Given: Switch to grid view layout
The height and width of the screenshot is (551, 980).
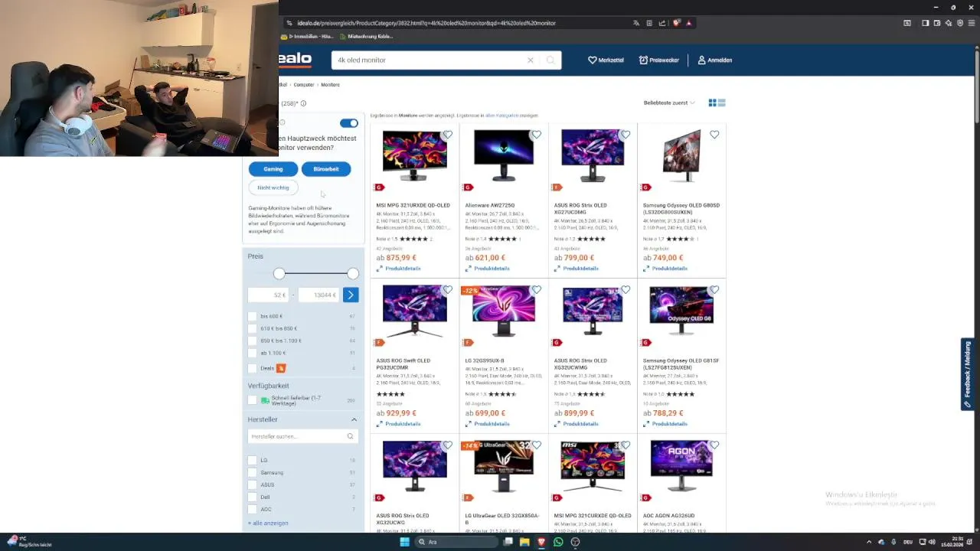Looking at the screenshot, I should click(x=712, y=103).
